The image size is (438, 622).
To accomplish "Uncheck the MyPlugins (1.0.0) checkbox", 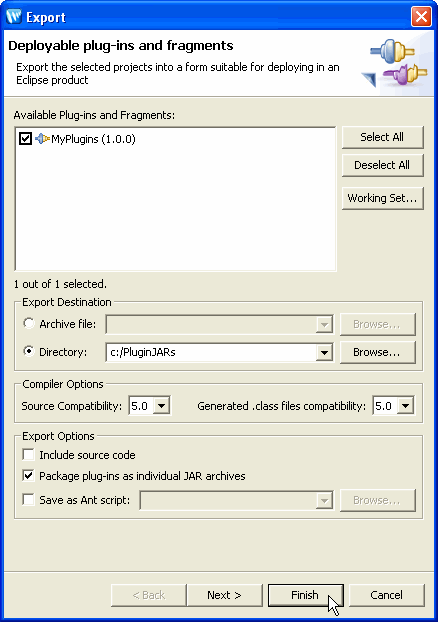I will click(x=25, y=139).
